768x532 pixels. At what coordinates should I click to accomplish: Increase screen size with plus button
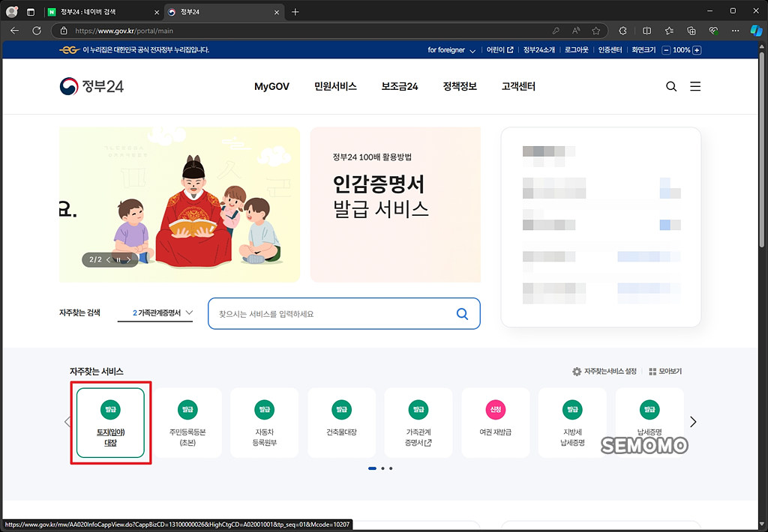[697, 50]
